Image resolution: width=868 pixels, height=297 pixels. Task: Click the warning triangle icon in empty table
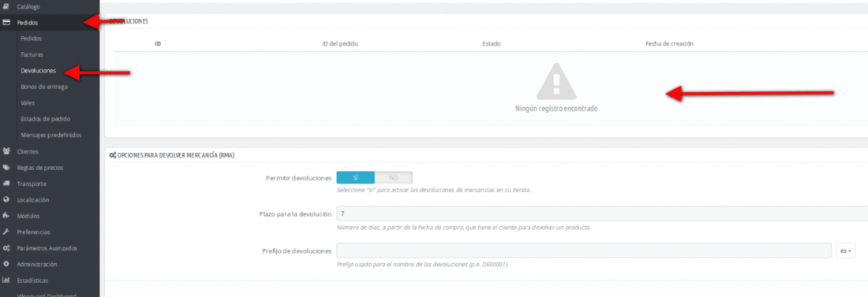(x=556, y=80)
